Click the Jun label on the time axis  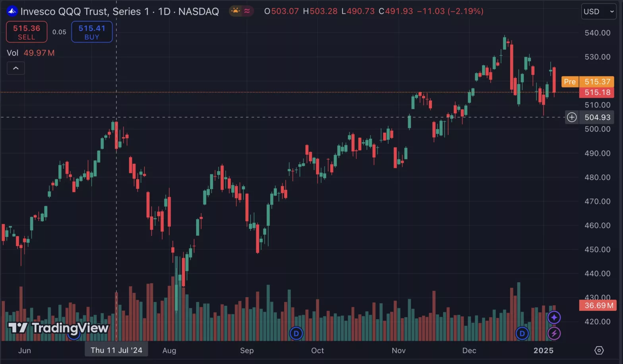[x=25, y=350]
